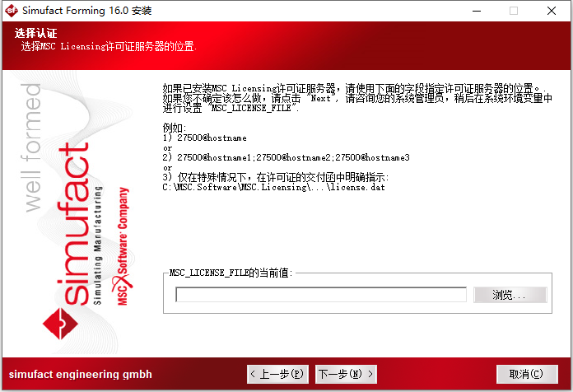The height and width of the screenshot is (392, 573).
Task: Click the license.dat path example text
Action: pyautogui.click(x=273, y=187)
